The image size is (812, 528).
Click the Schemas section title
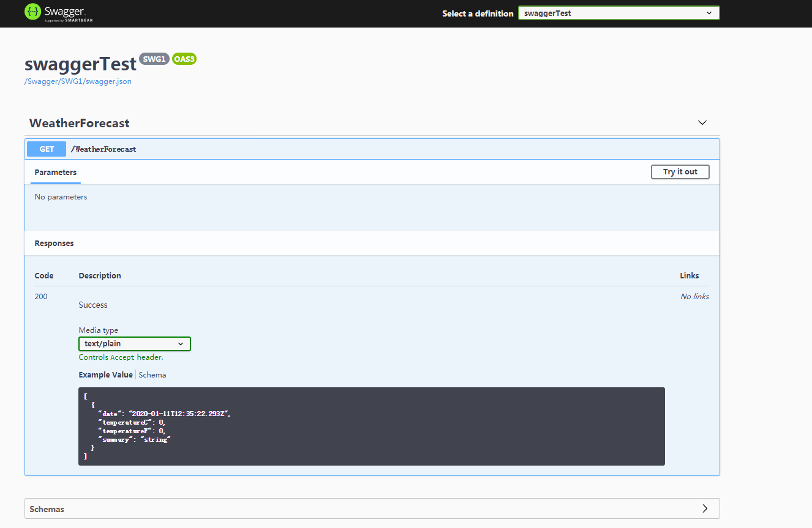coord(47,509)
